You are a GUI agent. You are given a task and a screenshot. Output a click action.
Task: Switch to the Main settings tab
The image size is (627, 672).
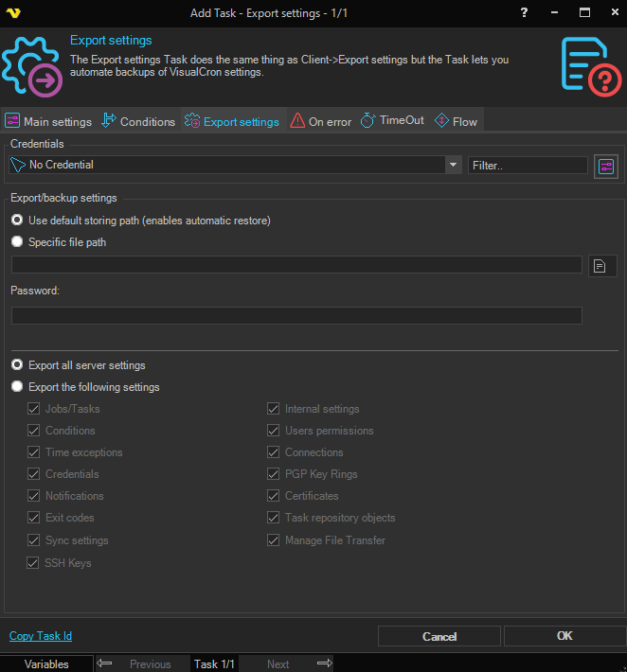(x=48, y=121)
